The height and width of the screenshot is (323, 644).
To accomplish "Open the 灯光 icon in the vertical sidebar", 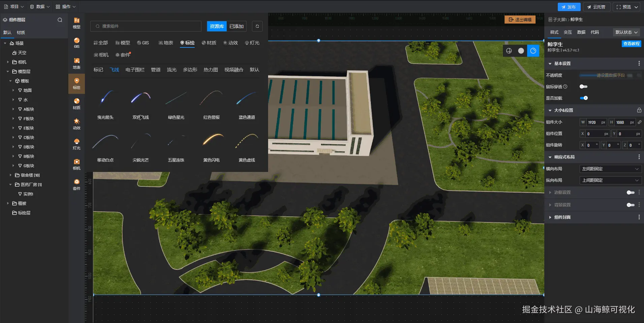I will coord(76,144).
